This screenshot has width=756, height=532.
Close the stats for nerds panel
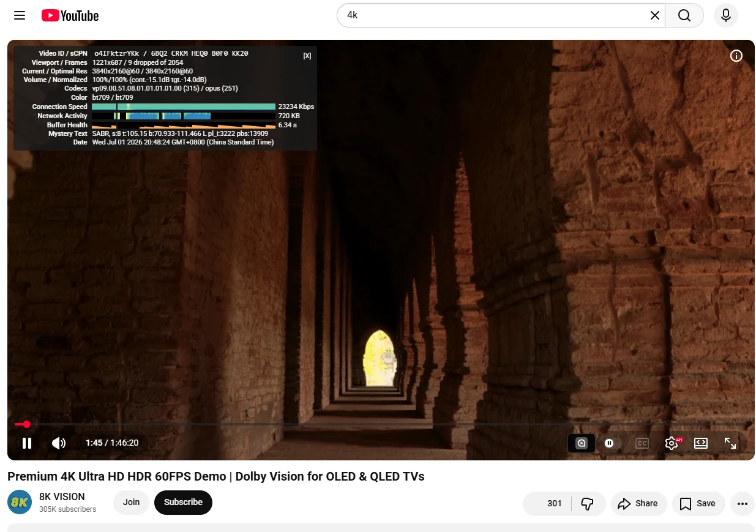click(307, 56)
